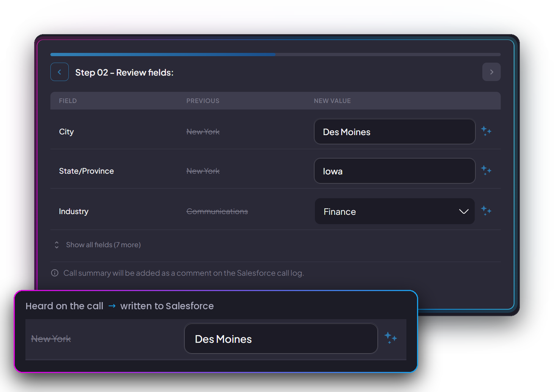Edit the State/Province input showing Iowa

click(x=395, y=171)
